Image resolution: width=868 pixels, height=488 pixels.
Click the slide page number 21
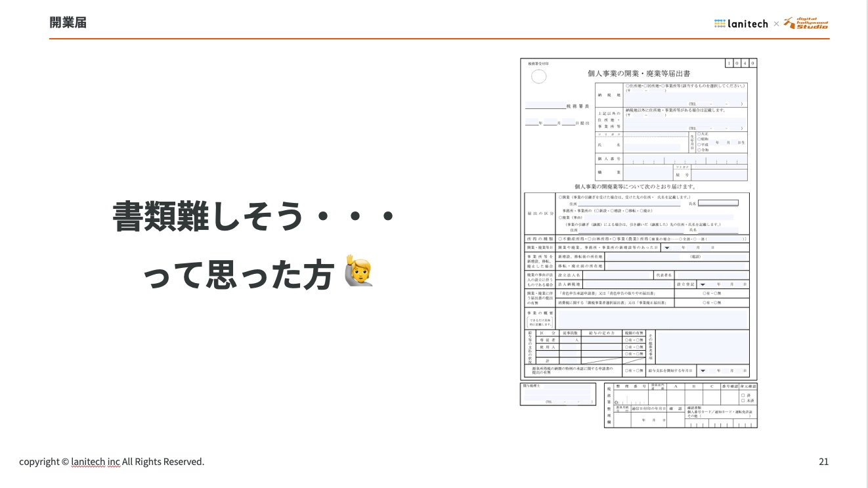pyautogui.click(x=823, y=462)
